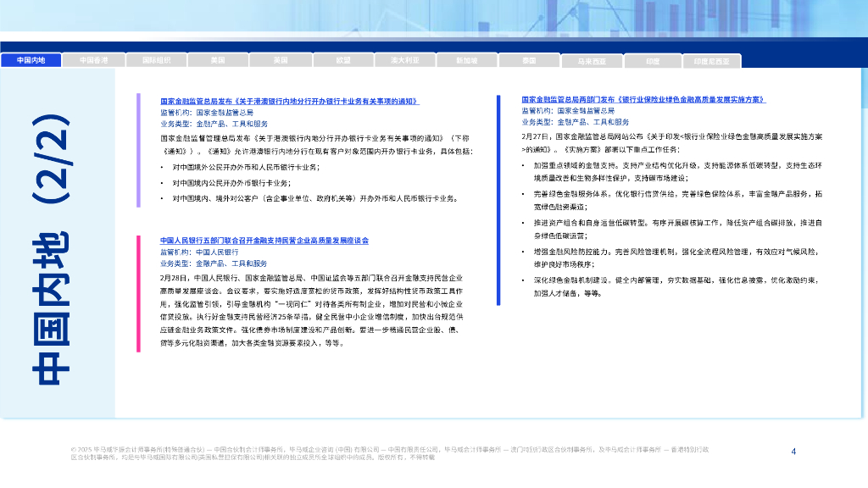Image resolution: width=868 pixels, height=488 pixels.
Task: Click paragraph starting 2月28日，中国人民银行
Action: tap(312, 310)
